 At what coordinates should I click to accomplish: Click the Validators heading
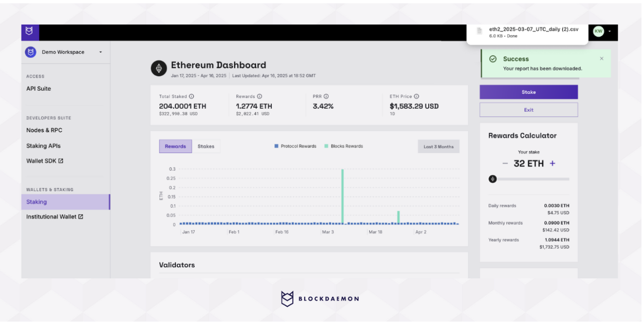177,265
